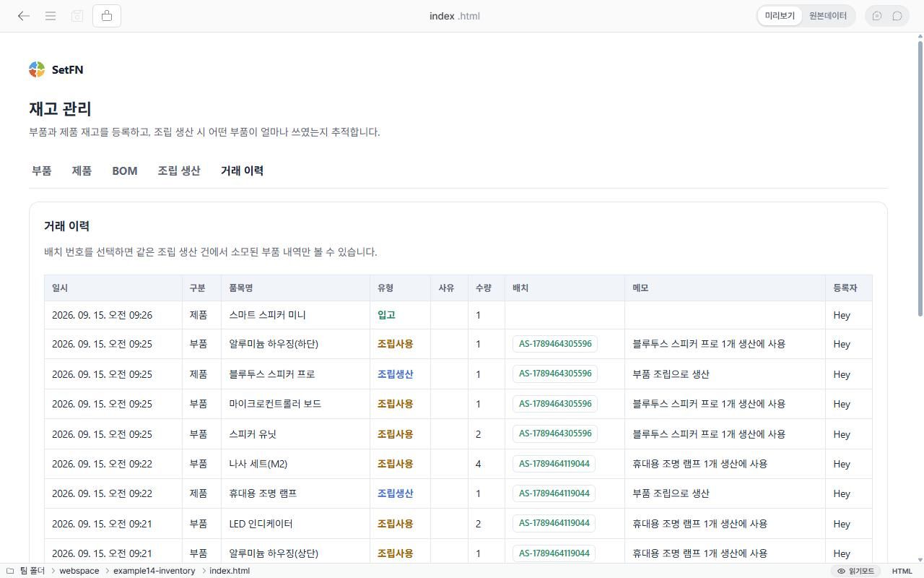Open the 부품 tab
Viewport: 924px width, 578px height.
point(41,171)
